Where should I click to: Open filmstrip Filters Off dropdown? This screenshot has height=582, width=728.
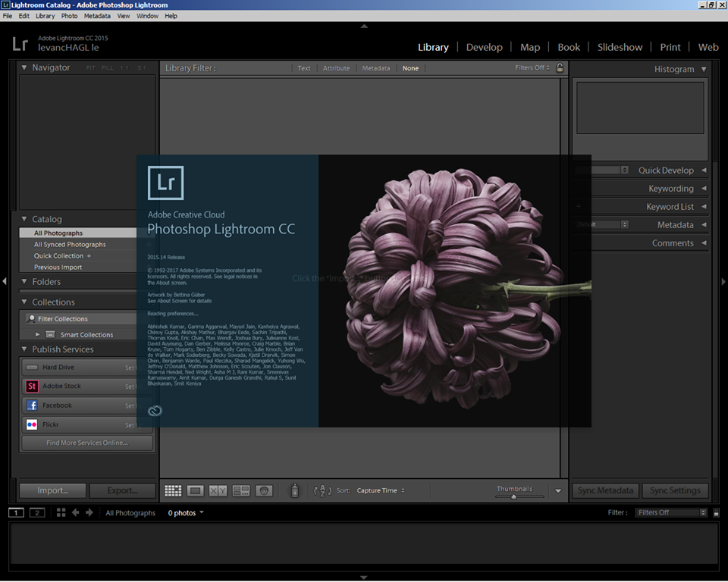[670, 513]
